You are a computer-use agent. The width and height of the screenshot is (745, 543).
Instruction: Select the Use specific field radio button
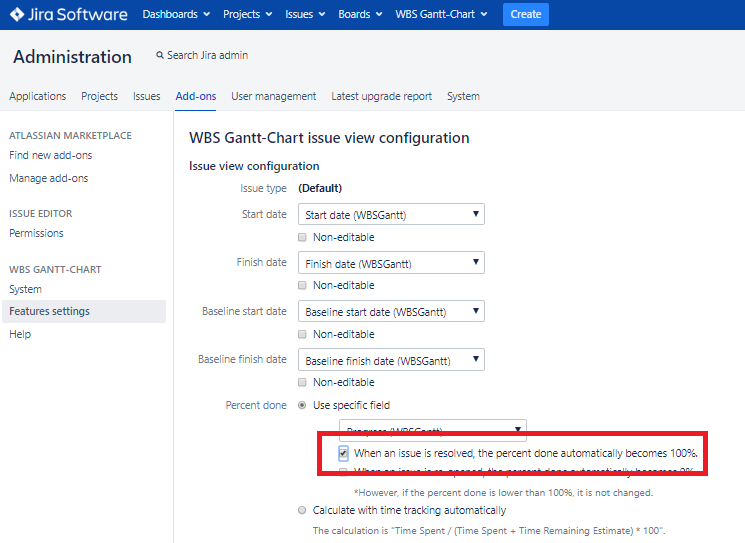(x=302, y=405)
